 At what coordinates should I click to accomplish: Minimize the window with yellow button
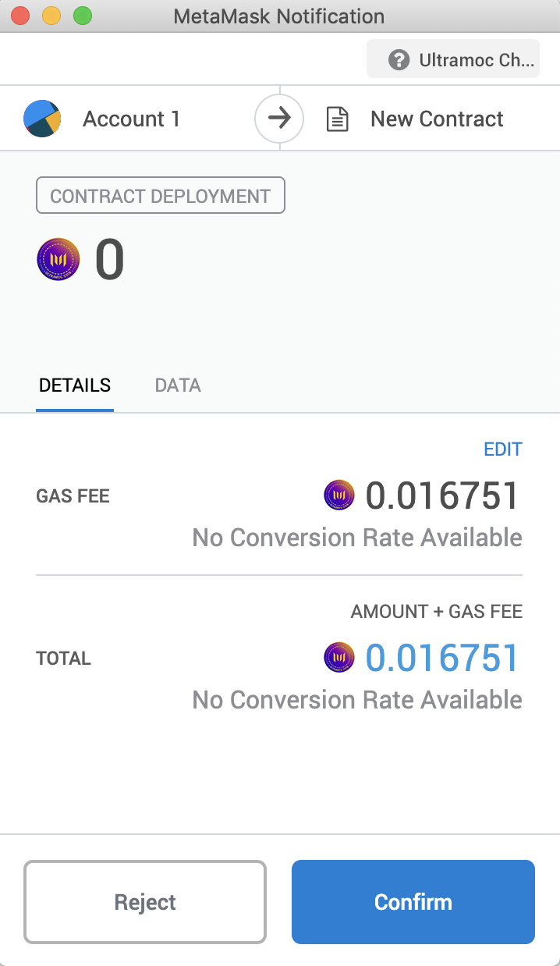pyautogui.click(x=51, y=15)
